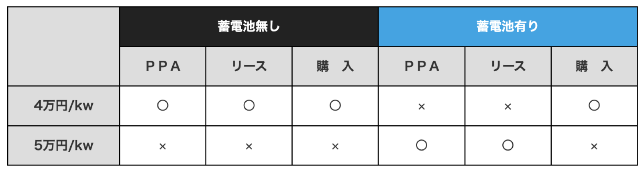Click the 5万円/kw row label
The height and width of the screenshot is (173, 644).
point(63,145)
